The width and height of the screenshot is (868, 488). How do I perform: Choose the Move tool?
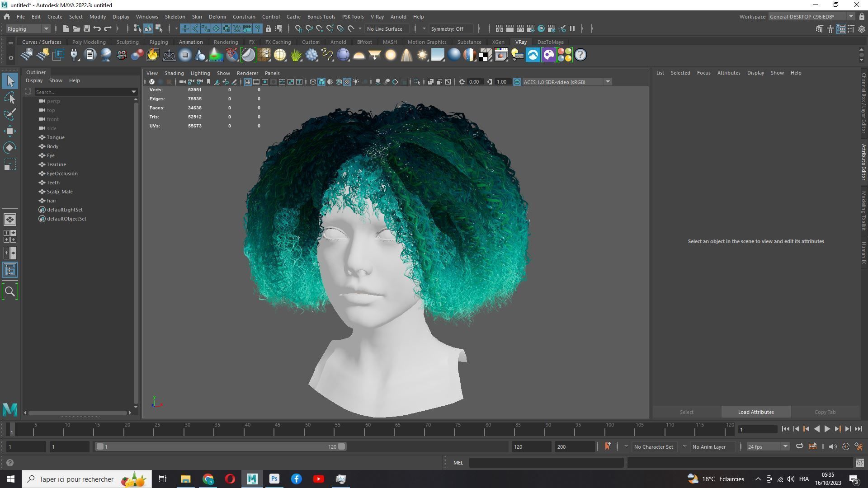coord(10,131)
